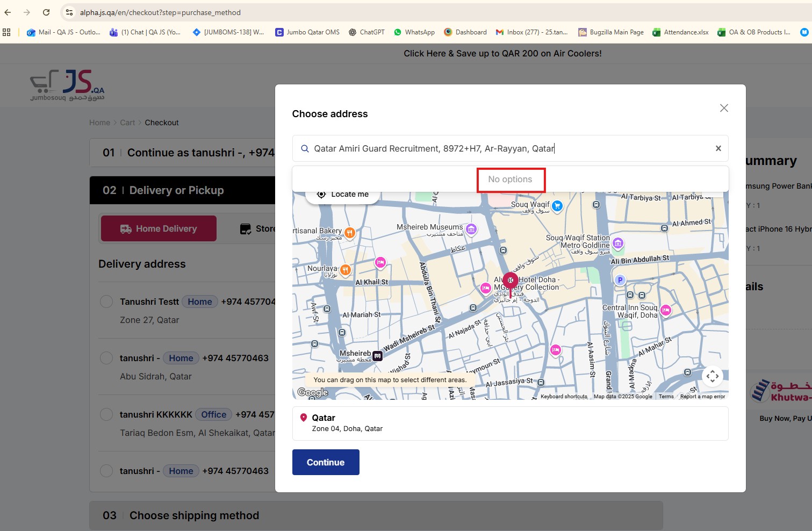Open Keyboard shortcuts on the map
Viewport: 812px width, 531px height.
pos(563,397)
